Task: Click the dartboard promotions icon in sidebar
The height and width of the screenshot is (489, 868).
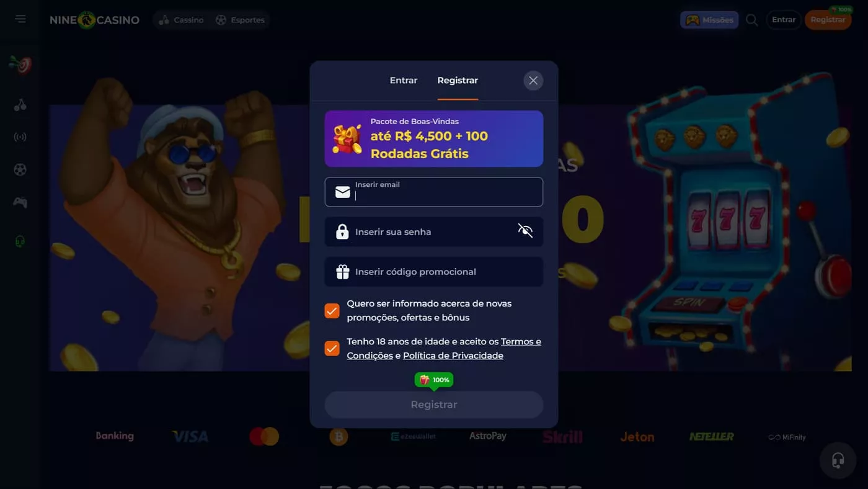Action: tap(20, 64)
